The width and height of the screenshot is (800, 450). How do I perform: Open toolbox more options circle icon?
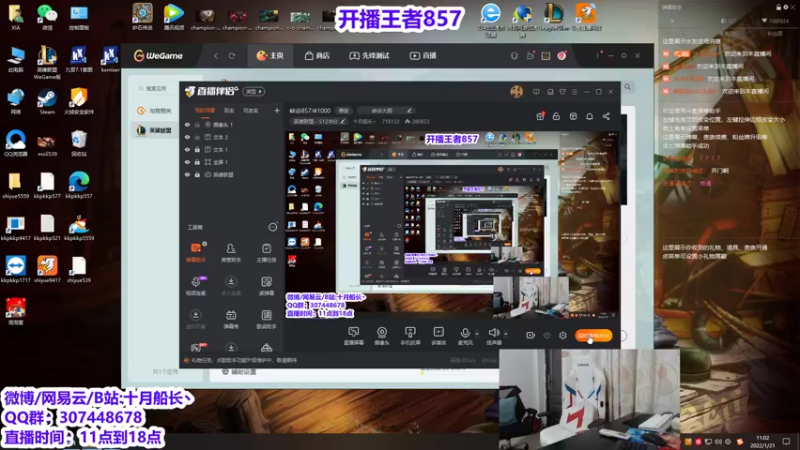[x=273, y=227]
